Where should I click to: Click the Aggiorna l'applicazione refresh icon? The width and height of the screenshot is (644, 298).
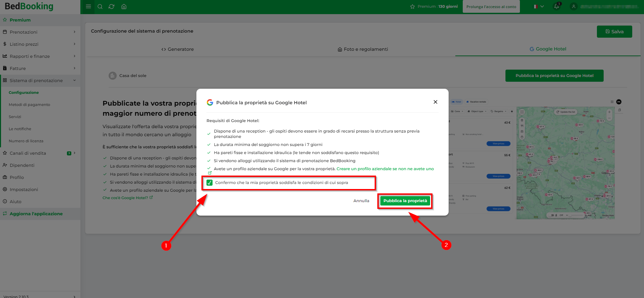5,214
